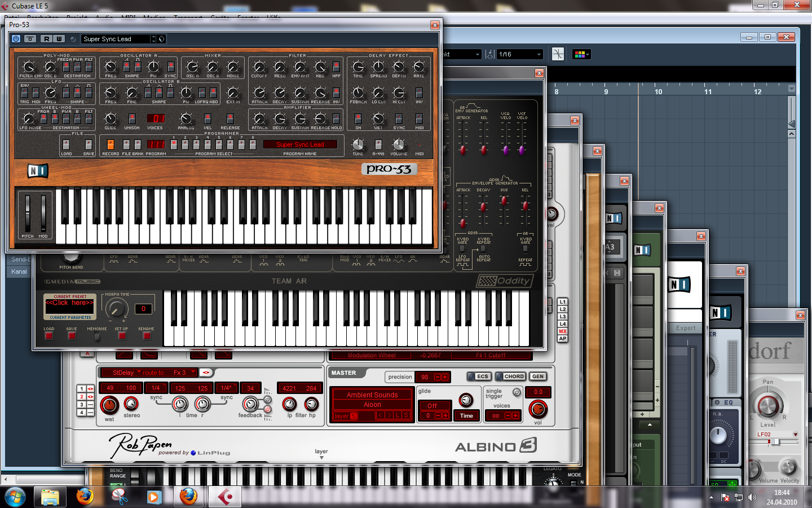Toggle delay effect ON switch
The height and width of the screenshot is (508, 812).
click(x=358, y=119)
